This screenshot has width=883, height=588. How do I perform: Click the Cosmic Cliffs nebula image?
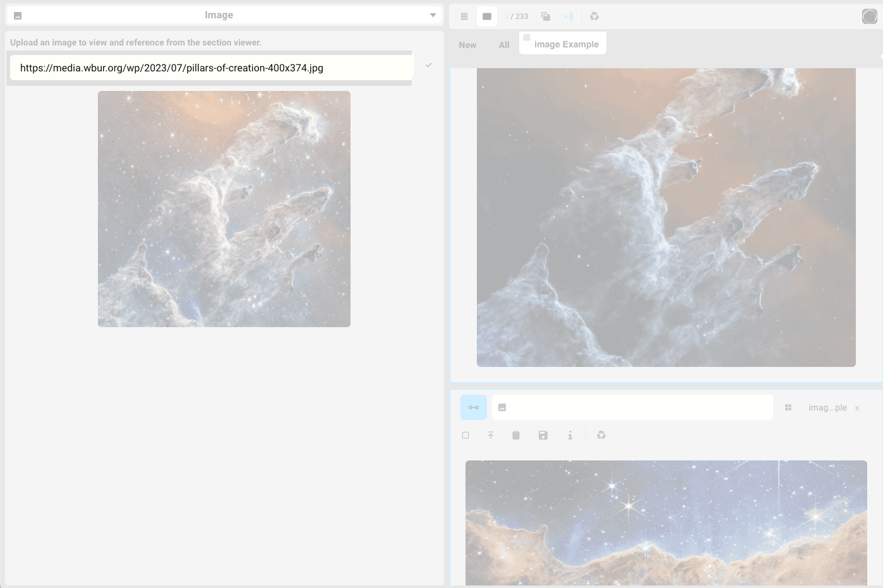pyautogui.click(x=666, y=523)
